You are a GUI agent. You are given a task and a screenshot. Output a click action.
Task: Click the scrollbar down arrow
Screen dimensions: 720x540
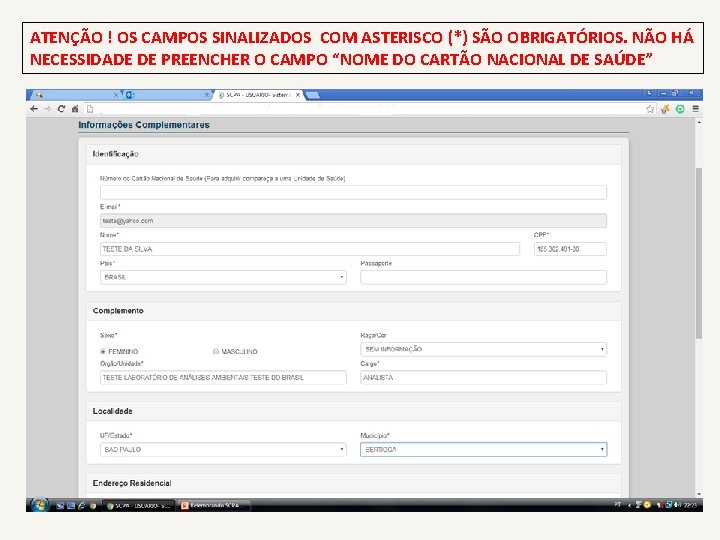click(x=699, y=494)
